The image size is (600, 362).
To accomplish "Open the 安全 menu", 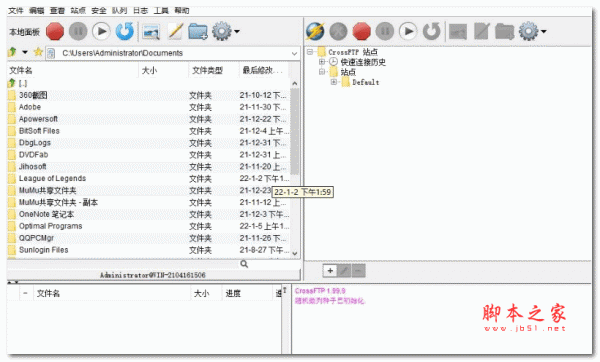I will coord(99,10).
